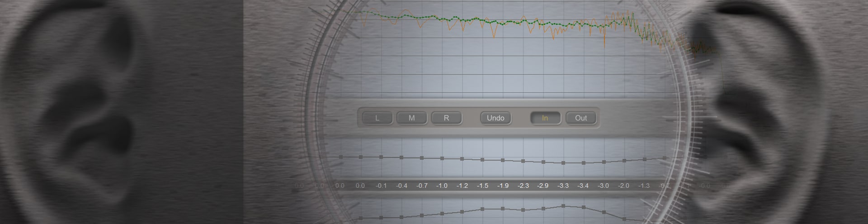Select the -2.0 gain readout
This screenshot has height=224, width=868.
click(x=624, y=186)
